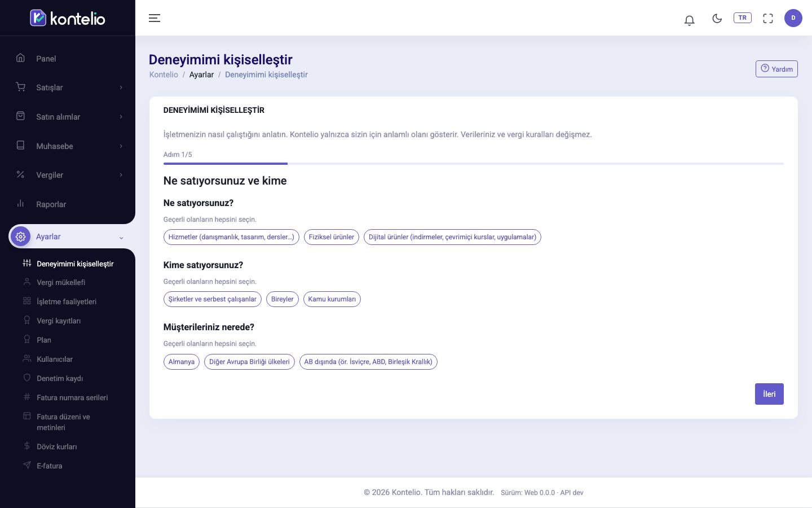Open the user avatar menu

pyautogui.click(x=793, y=18)
